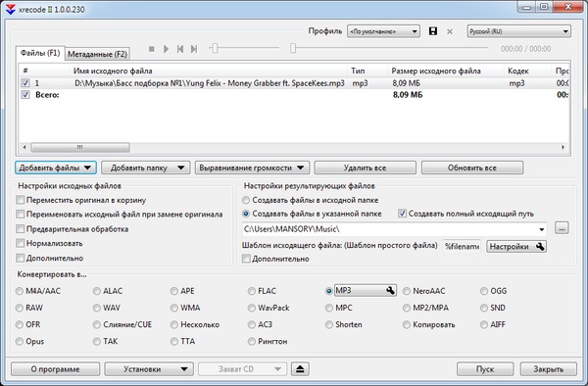The image size is (588, 386).
Task: Choose Opus output format
Action: click(20, 341)
